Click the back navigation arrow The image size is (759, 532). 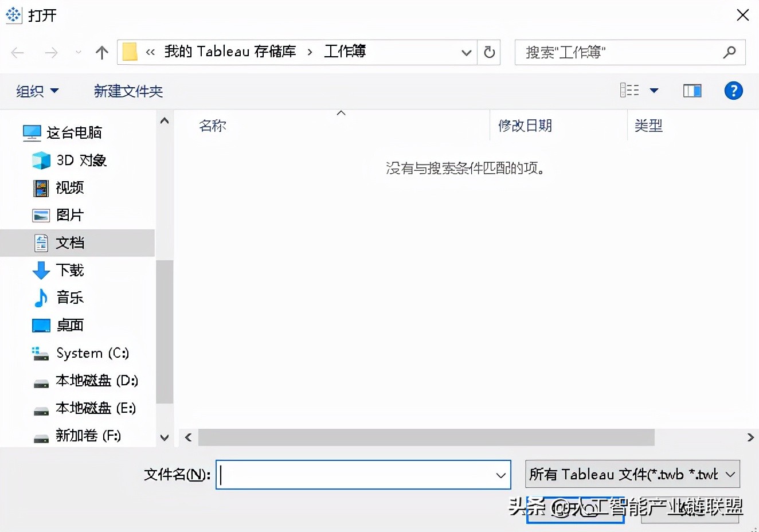(17, 52)
